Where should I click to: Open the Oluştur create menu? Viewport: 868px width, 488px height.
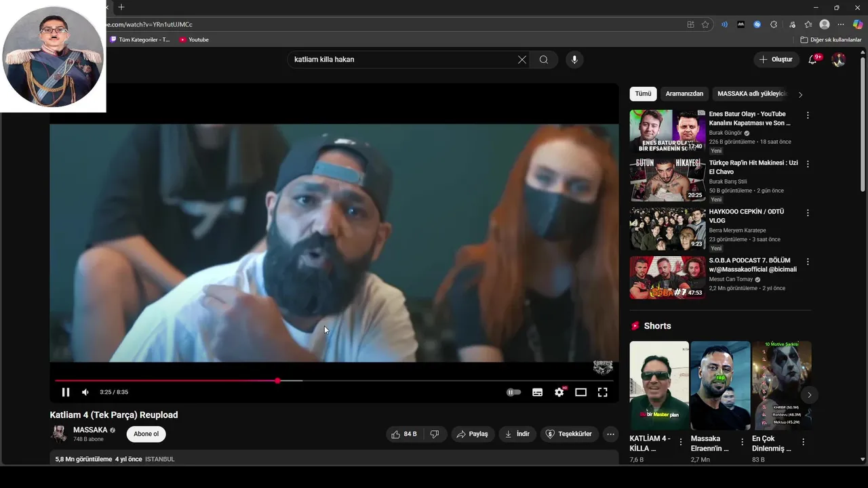click(776, 60)
